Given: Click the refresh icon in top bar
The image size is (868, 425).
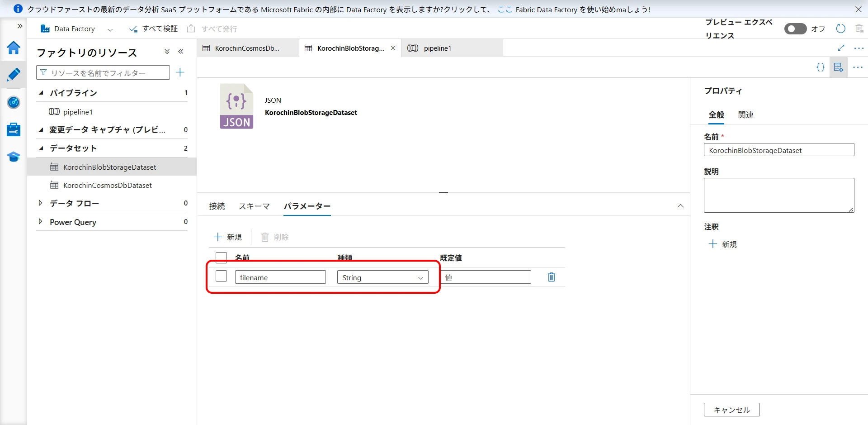Looking at the screenshot, I should click(x=840, y=29).
